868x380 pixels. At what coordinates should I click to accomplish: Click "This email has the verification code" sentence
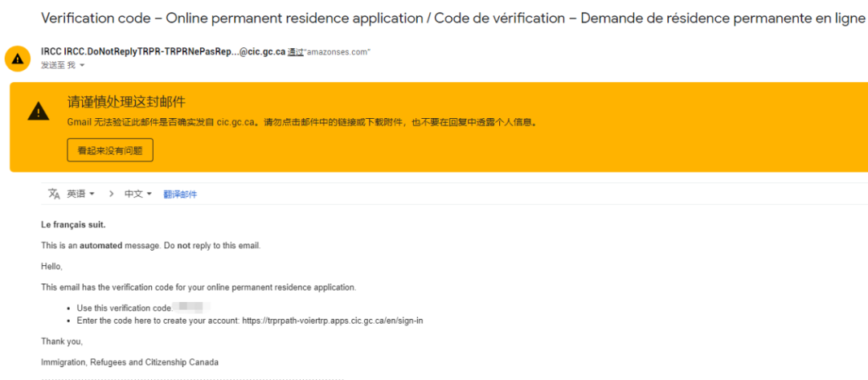pos(199,288)
